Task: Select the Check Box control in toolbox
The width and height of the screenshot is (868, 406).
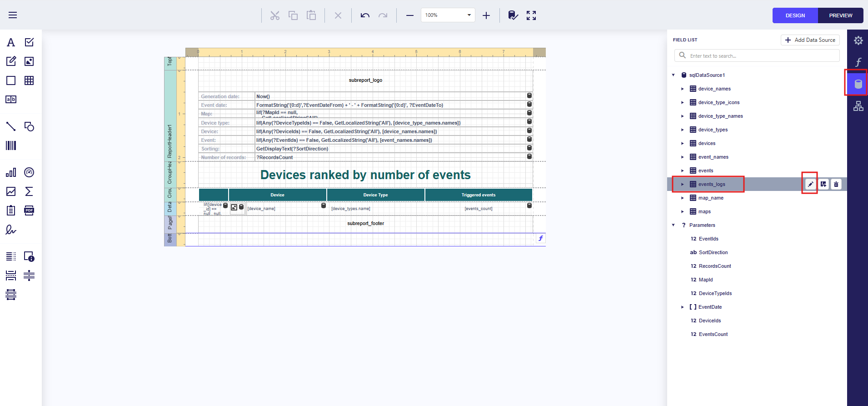Action: (x=29, y=42)
